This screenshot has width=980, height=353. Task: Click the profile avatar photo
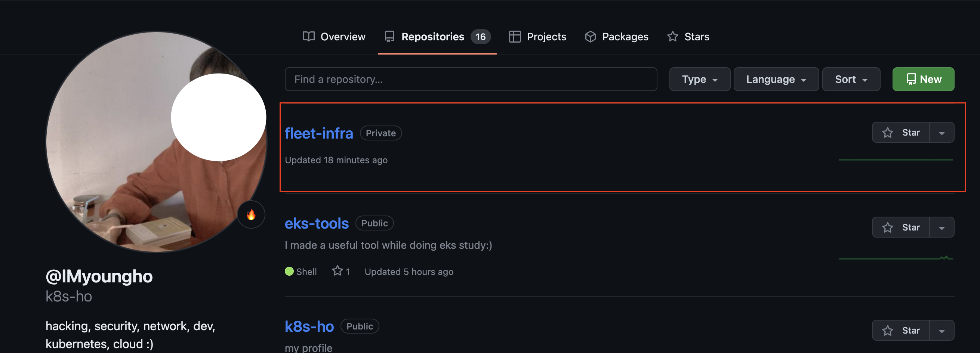[156, 142]
